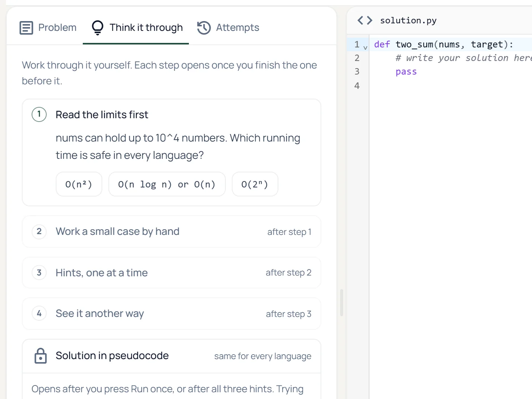The height and width of the screenshot is (399, 532).
Task: Expand step 3 Hints, one at a time
Action: tap(172, 273)
